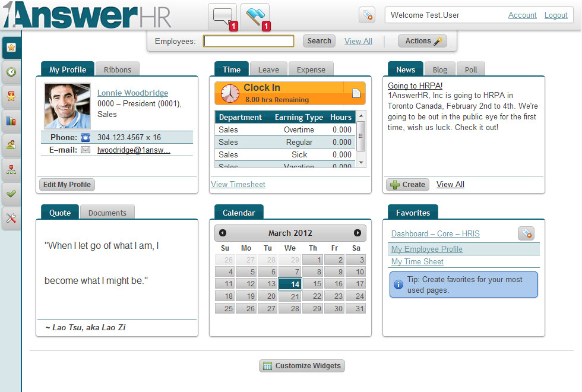This screenshot has width=582, height=392.
Task: Click the timesheet note icon in Clock In
Action: point(356,93)
